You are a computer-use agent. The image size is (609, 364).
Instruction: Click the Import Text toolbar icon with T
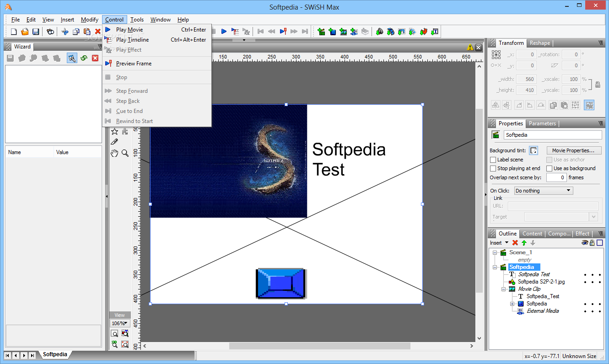435,32
